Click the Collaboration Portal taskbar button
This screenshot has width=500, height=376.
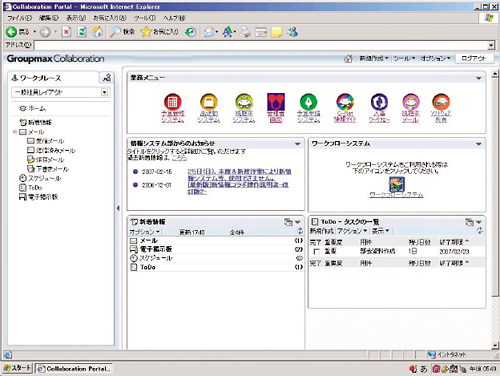74,369
